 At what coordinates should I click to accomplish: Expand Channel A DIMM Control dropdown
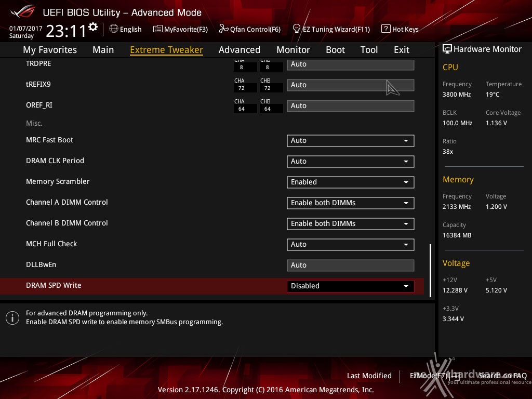pos(351,203)
